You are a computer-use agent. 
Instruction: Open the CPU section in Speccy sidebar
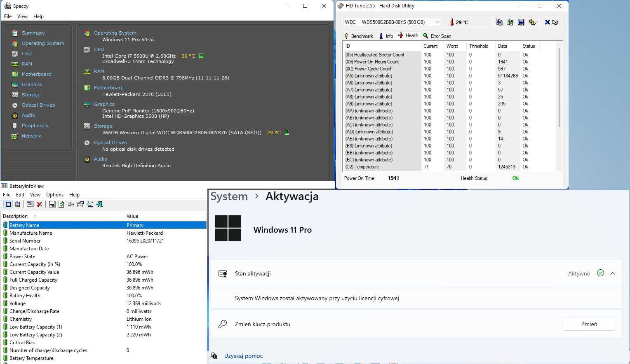[26, 54]
